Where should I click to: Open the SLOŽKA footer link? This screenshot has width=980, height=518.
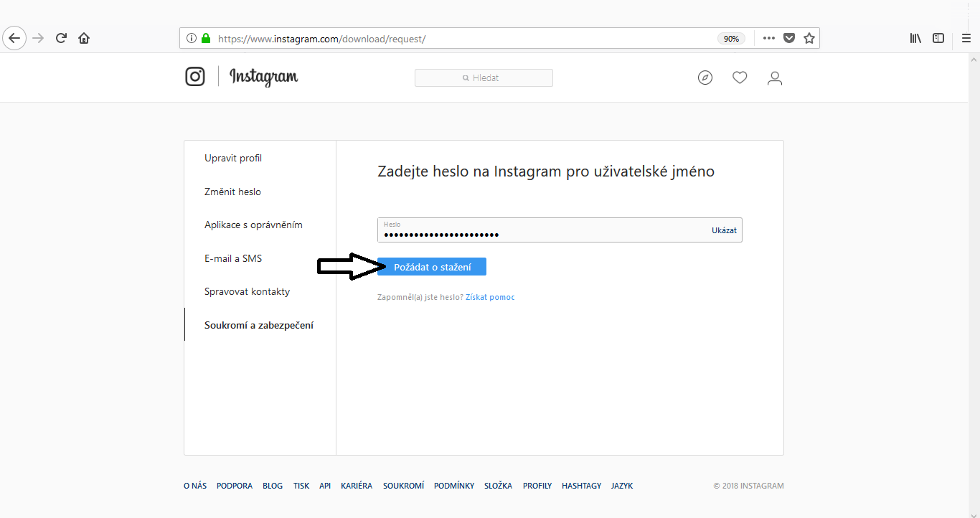click(499, 486)
